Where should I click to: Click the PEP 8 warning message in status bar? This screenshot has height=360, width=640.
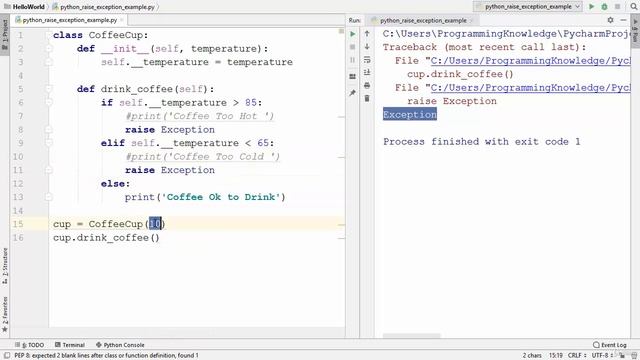107,356
